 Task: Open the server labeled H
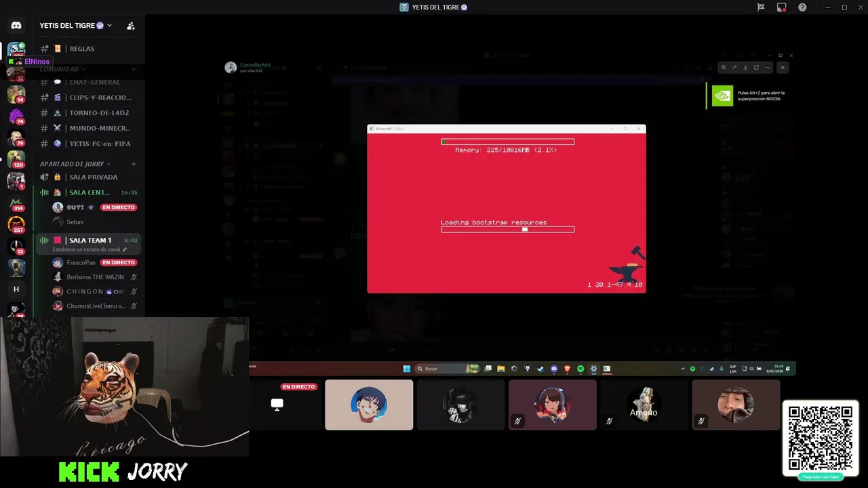click(16, 289)
